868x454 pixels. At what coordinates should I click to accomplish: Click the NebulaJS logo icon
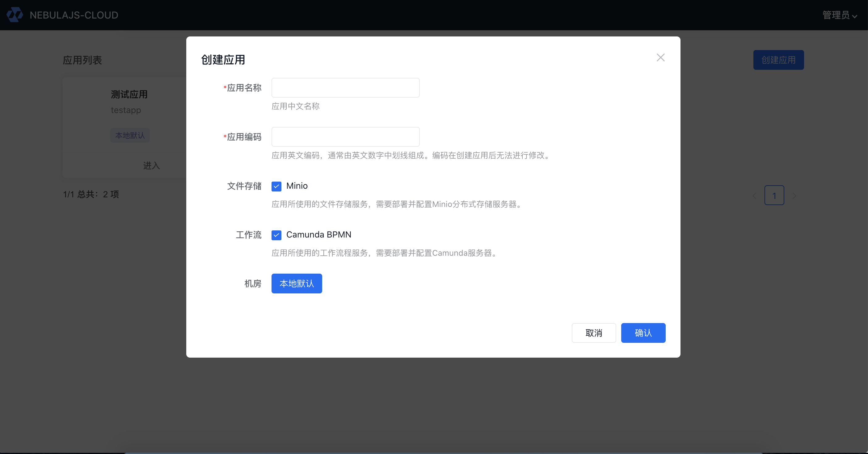coord(15,15)
